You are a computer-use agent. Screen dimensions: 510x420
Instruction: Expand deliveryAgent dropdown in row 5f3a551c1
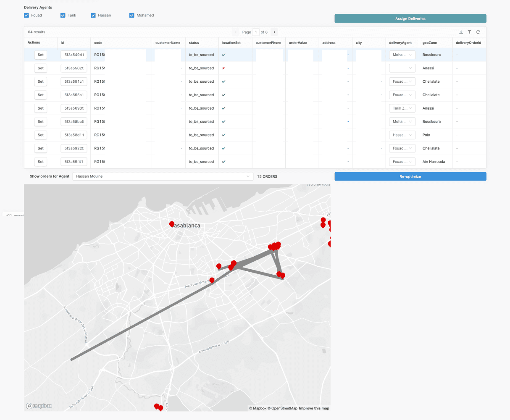tap(402, 81)
